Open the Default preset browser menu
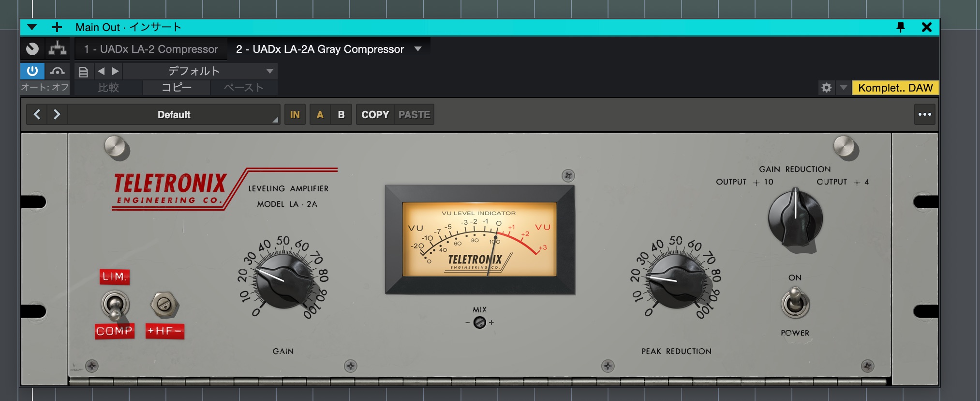 [174, 114]
